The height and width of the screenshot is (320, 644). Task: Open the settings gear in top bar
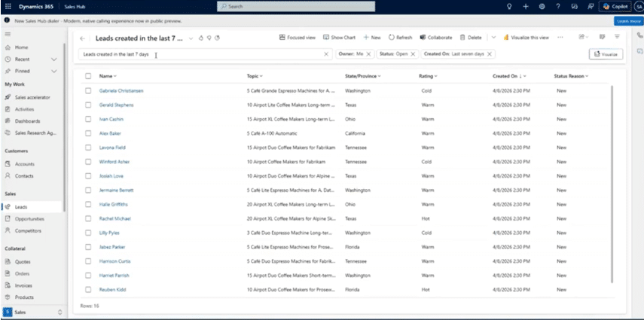tap(542, 6)
